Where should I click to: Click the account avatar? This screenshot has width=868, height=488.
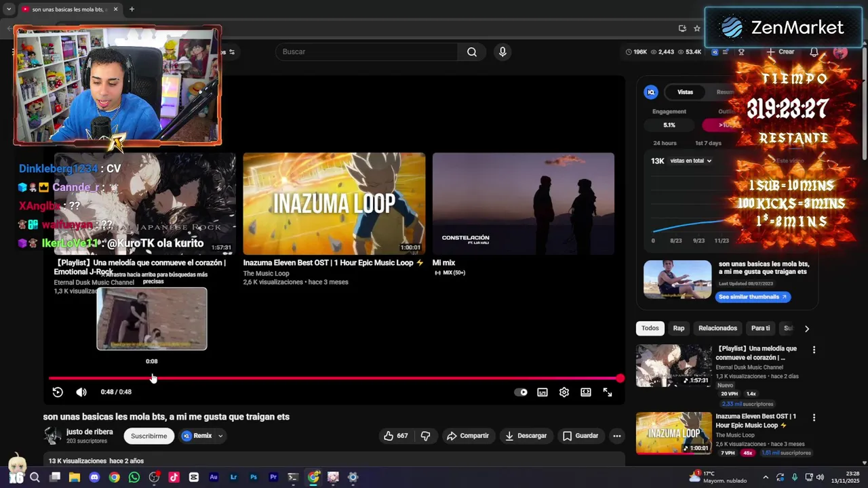tap(841, 52)
